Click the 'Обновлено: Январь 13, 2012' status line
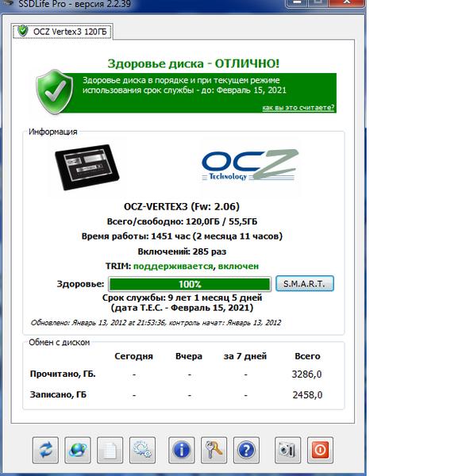The image size is (462, 476). click(x=156, y=323)
